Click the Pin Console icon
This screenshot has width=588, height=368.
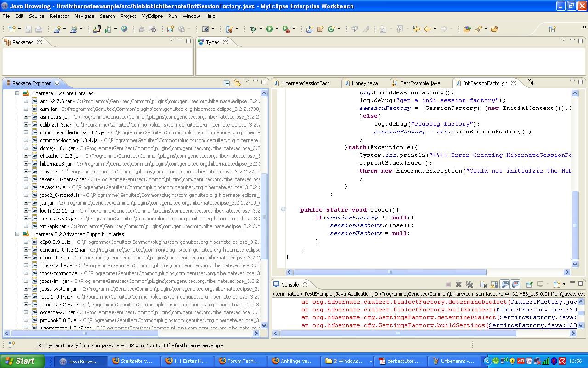529,285
